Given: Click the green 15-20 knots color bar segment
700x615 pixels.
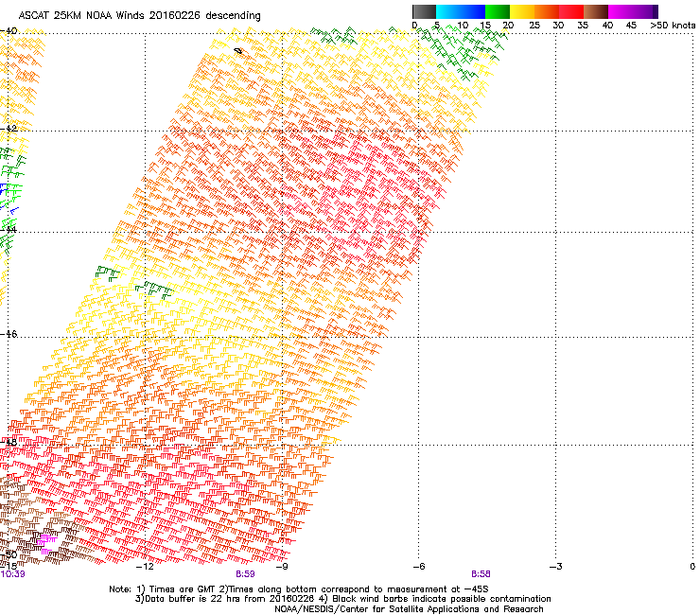Looking at the screenshot, I should tap(498, 11).
